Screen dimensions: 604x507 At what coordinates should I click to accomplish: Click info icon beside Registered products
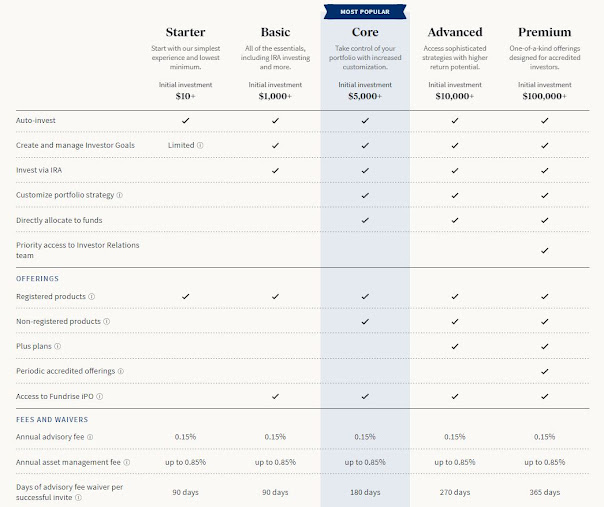coord(92,297)
